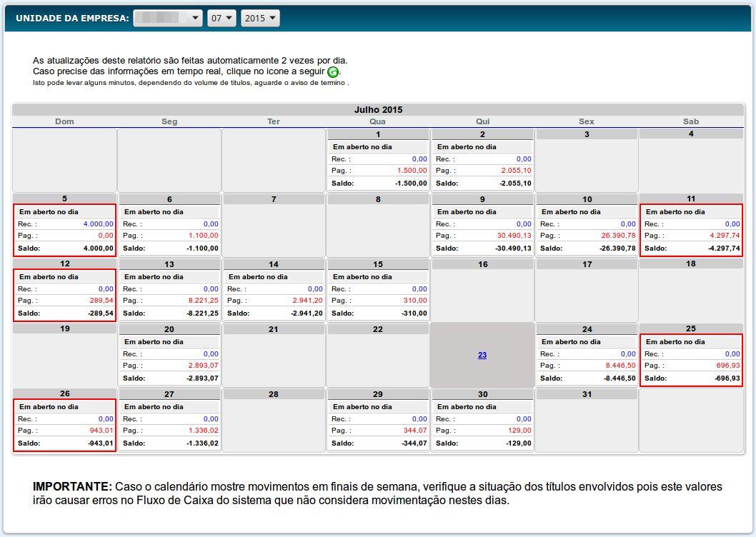Open the day 23 link

482,355
